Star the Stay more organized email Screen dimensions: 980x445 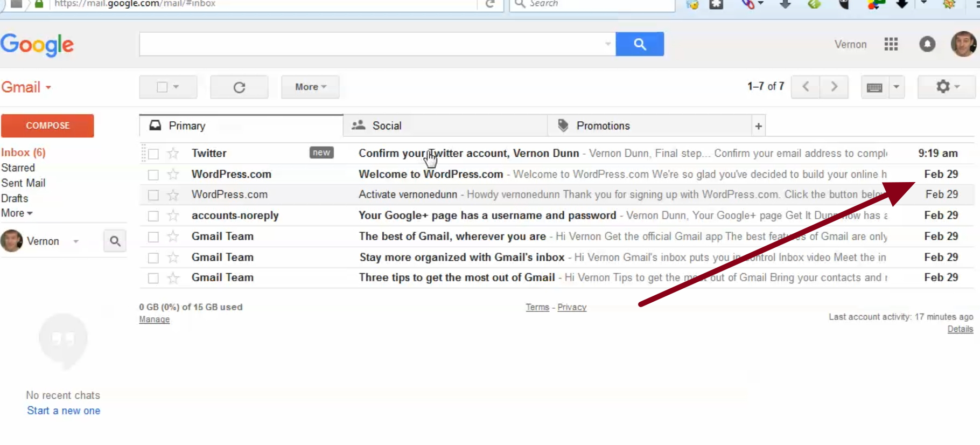(x=173, y=258)
